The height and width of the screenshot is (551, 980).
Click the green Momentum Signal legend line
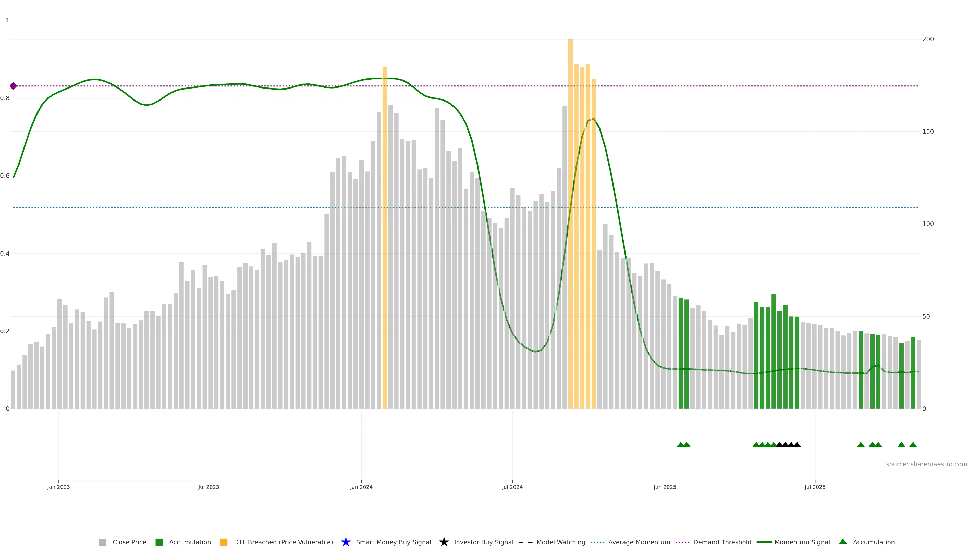(x=764, y=542)
